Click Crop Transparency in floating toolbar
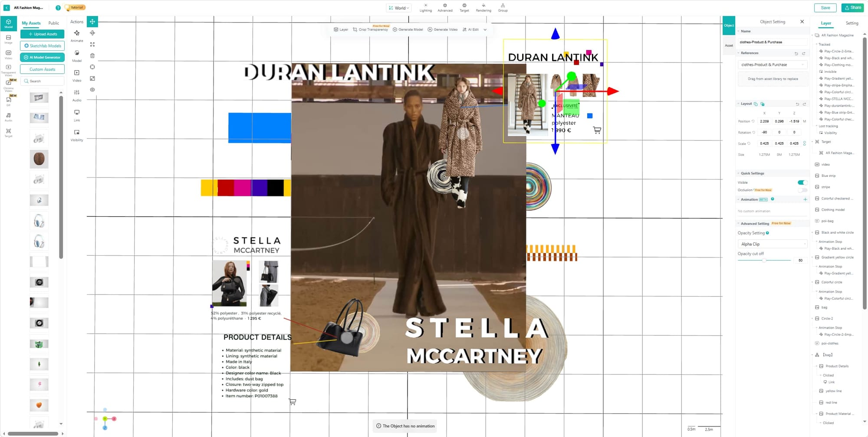 [370, 29]
